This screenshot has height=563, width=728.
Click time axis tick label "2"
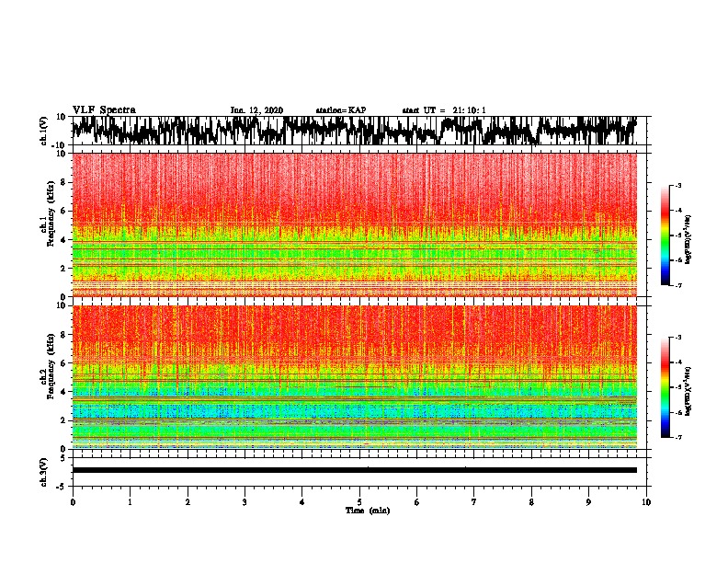188,502
